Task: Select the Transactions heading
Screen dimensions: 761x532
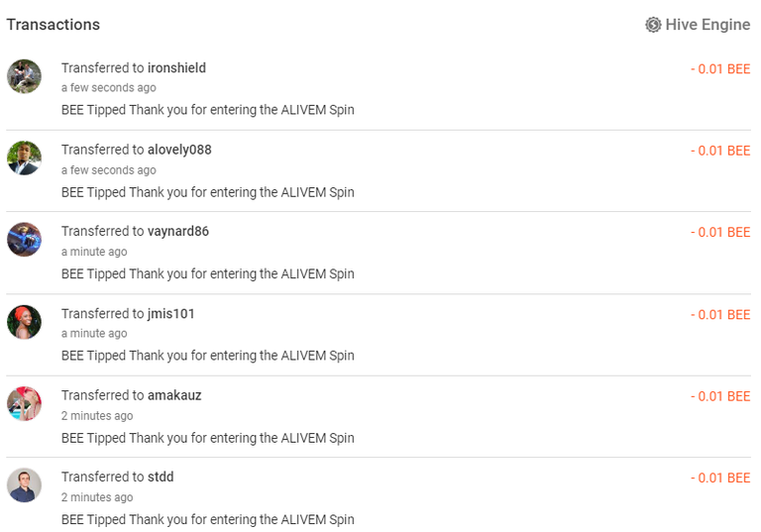Action: [x=53, y=24]
